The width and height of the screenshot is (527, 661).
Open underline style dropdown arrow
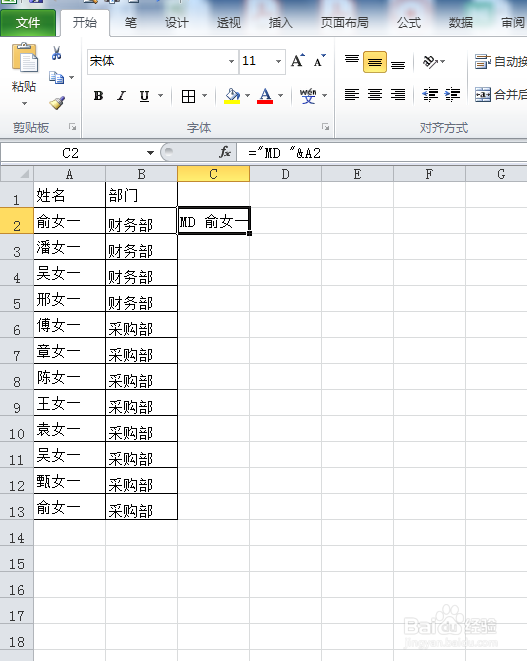click(x=161, y=96)
